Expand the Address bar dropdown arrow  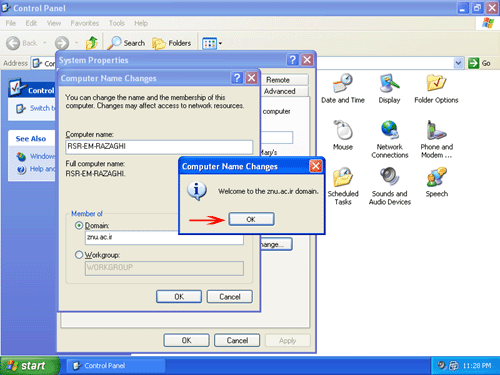[x=459, y=63]
